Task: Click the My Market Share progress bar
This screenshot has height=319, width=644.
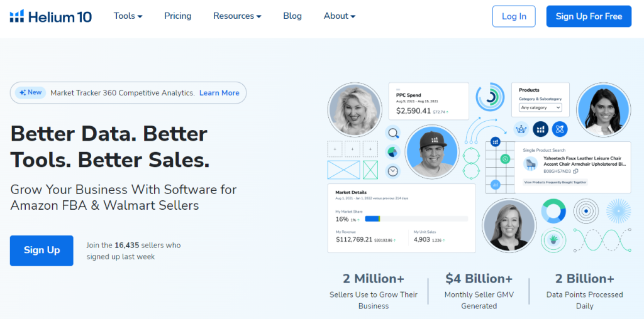Action: 416,219
